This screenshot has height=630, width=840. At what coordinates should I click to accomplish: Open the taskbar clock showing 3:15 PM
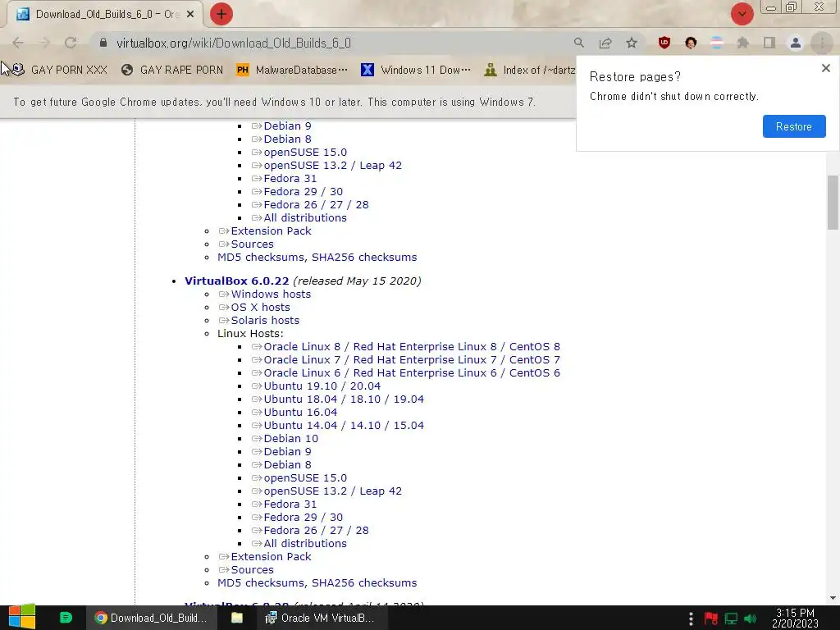coord(795,618)
